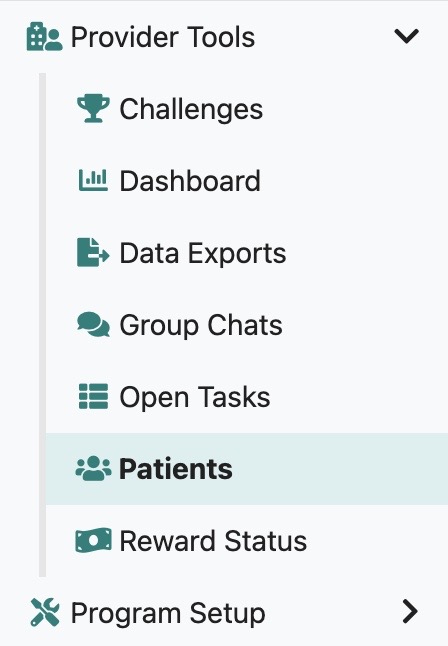Collapse Provider Tools using the down chevron
This screenshot has height=646, width=448.
coord(406,36)
